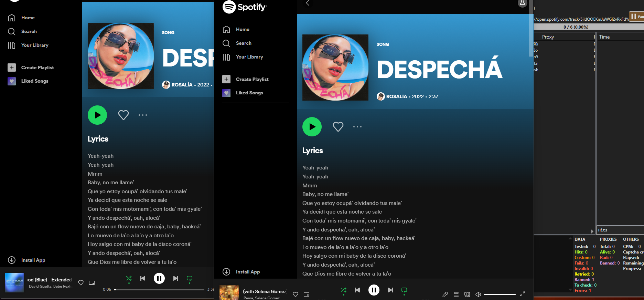
Task: Play DESPECHÁ with the green button, front window
Action: (312, 127)
